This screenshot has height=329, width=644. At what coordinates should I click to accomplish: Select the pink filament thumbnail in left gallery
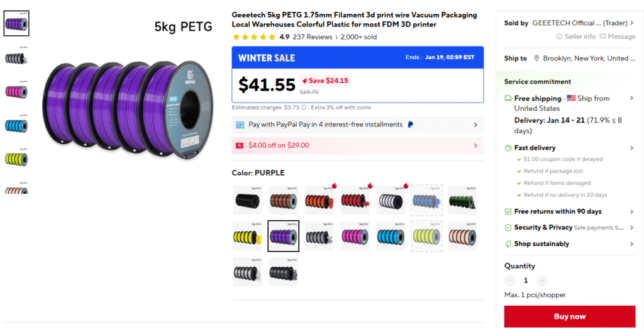point(16,91)
